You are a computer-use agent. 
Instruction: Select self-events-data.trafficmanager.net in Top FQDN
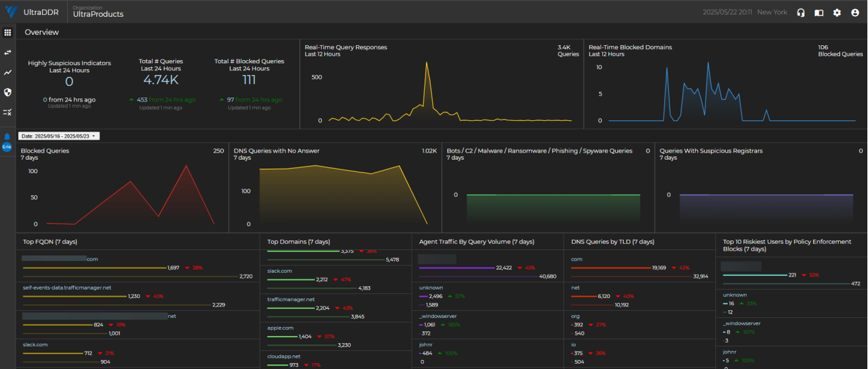(67, 288)
